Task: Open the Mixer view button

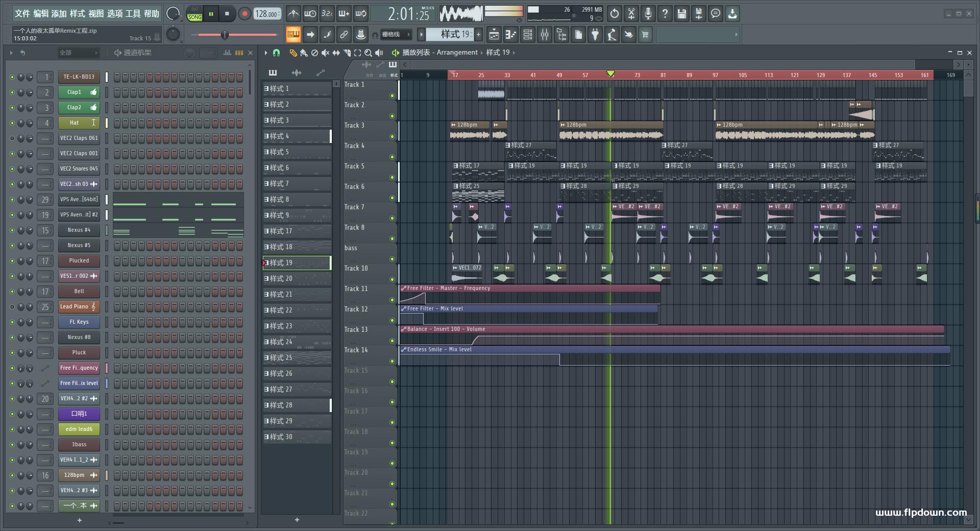Action: tap(545, 35)
